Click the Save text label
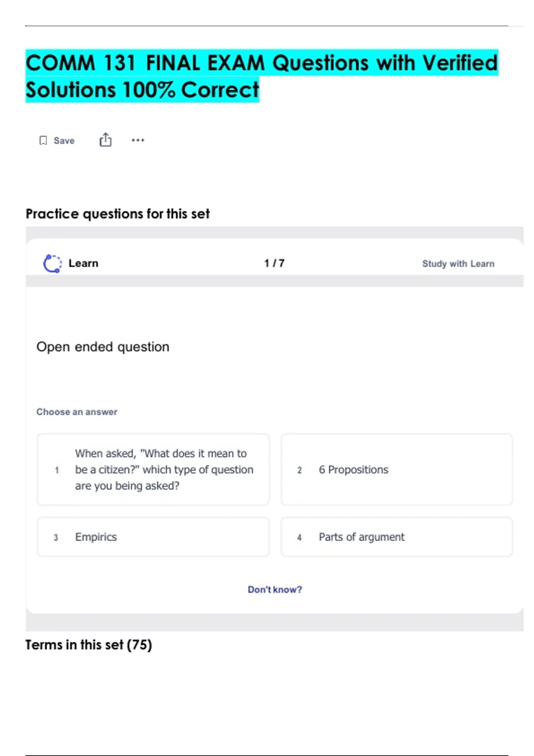This screenshot has width=534, height=756. pyautogui.click(x=64, y=141)
